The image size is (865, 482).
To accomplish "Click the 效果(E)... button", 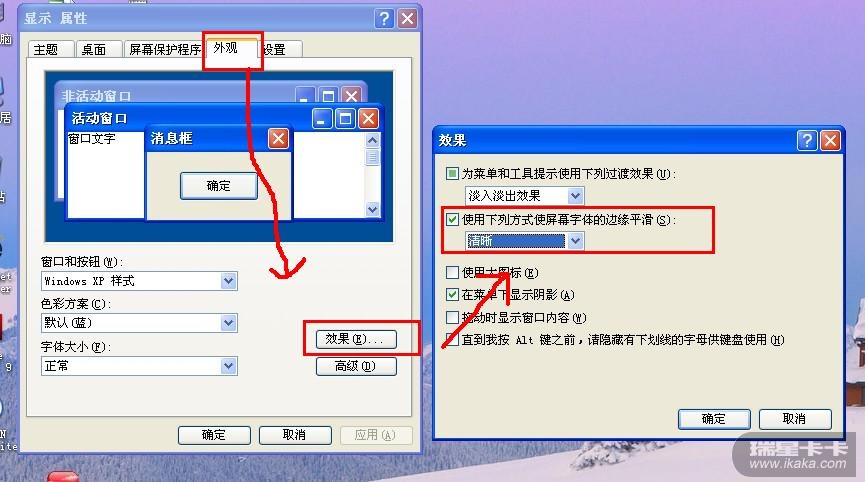I will (356, 339).
